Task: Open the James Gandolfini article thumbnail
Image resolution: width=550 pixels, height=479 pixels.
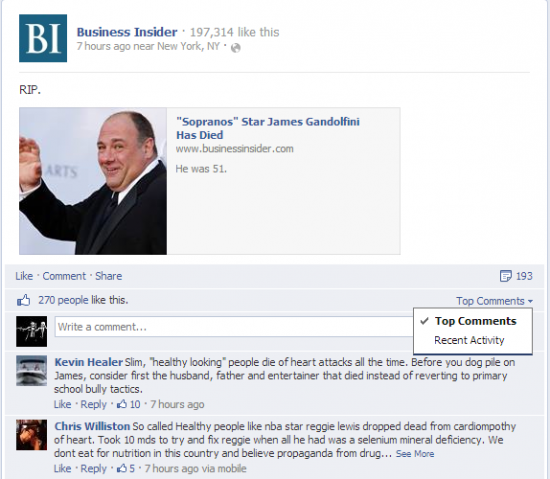Action: [93, 181]
